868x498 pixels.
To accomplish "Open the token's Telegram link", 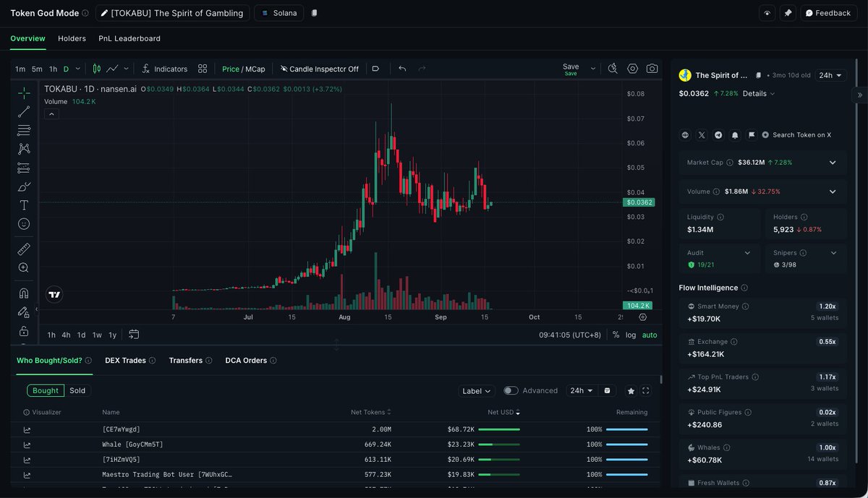I will (718, 135).
